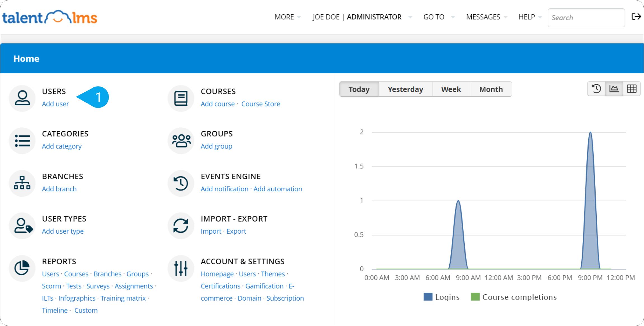This screenshot has height=326, width=644.
Task: Open the Domain settings link
Action: pos(250,299)
